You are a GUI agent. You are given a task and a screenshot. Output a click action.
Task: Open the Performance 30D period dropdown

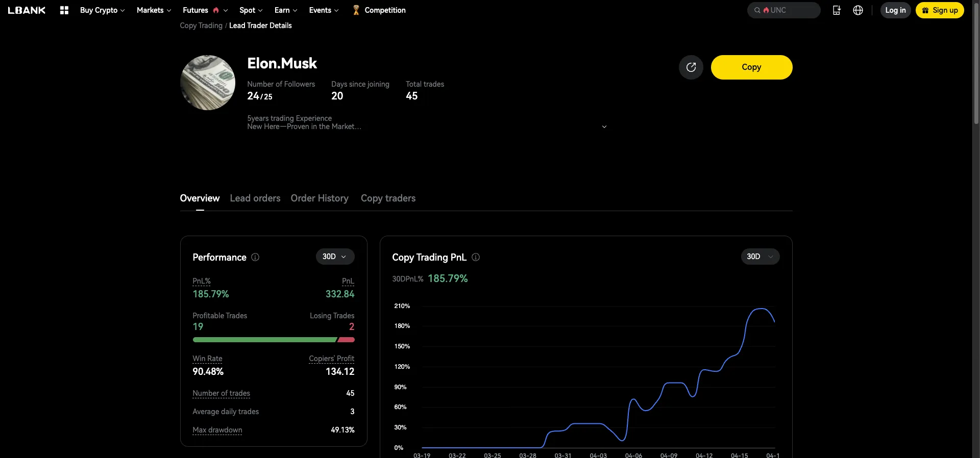click(334, 257)
